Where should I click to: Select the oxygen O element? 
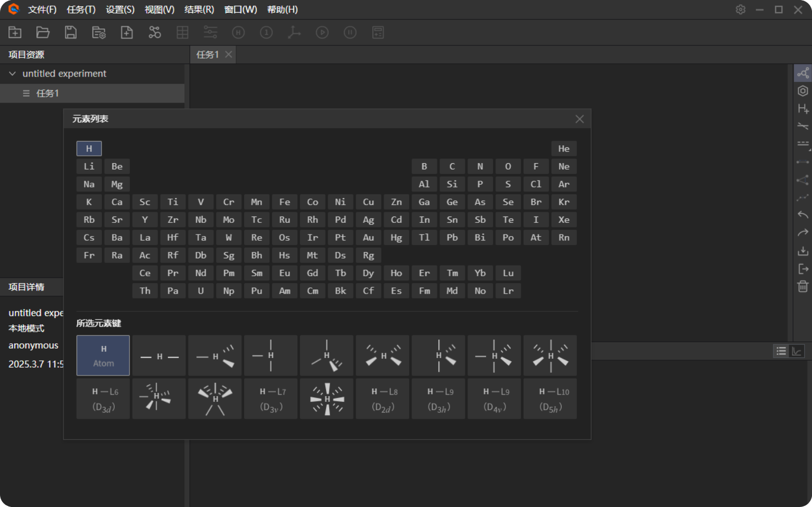[508, 166]
